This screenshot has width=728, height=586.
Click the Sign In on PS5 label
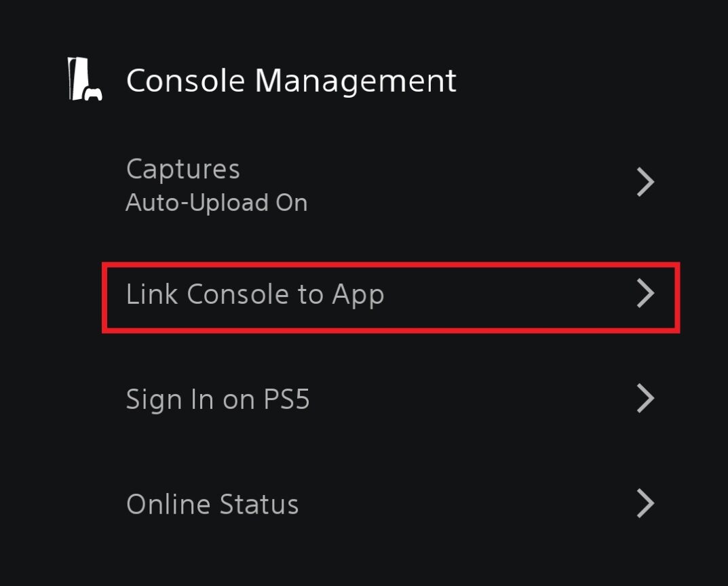tap(218, 399)
